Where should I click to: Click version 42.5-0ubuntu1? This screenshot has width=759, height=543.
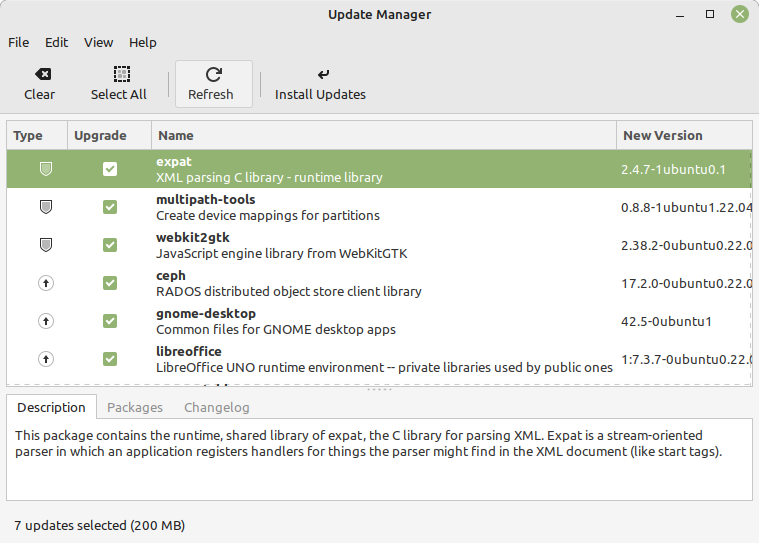[667, 321]
